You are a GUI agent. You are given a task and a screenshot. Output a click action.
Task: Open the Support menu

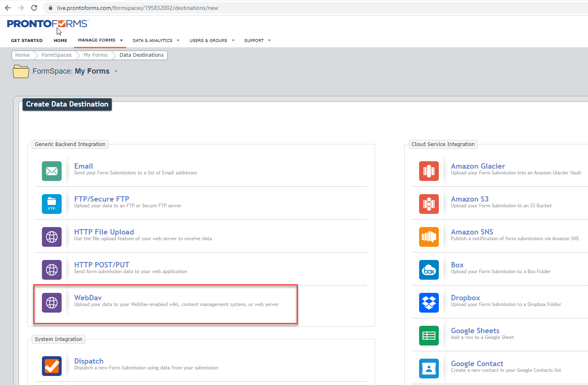[x=254, y=41]
